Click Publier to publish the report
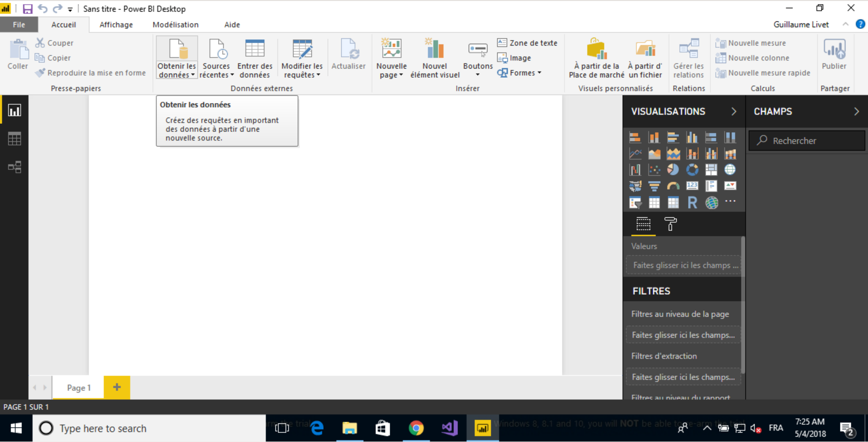Screen dimensions: 868x442 click(x=834, y=54)
